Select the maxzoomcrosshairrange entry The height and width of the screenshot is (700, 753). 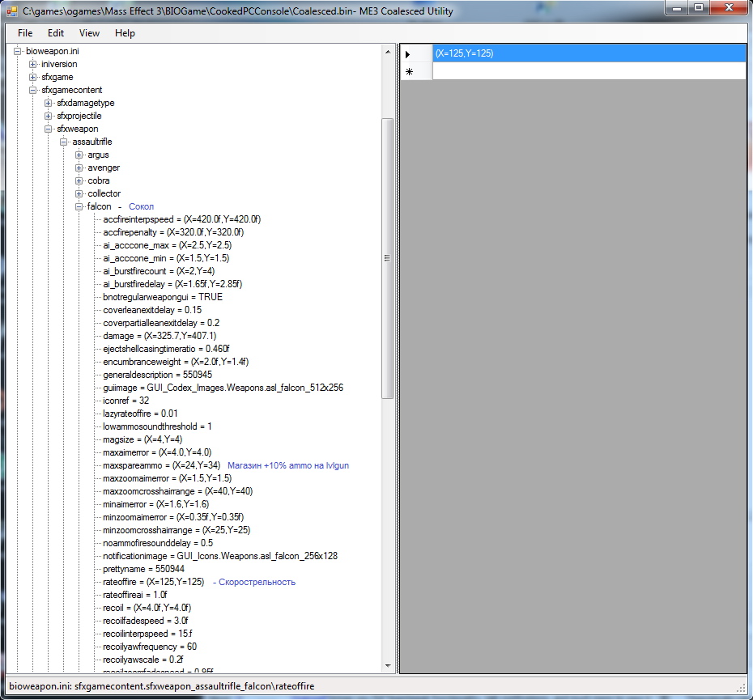pyautogui.click(x=177, y=492)
